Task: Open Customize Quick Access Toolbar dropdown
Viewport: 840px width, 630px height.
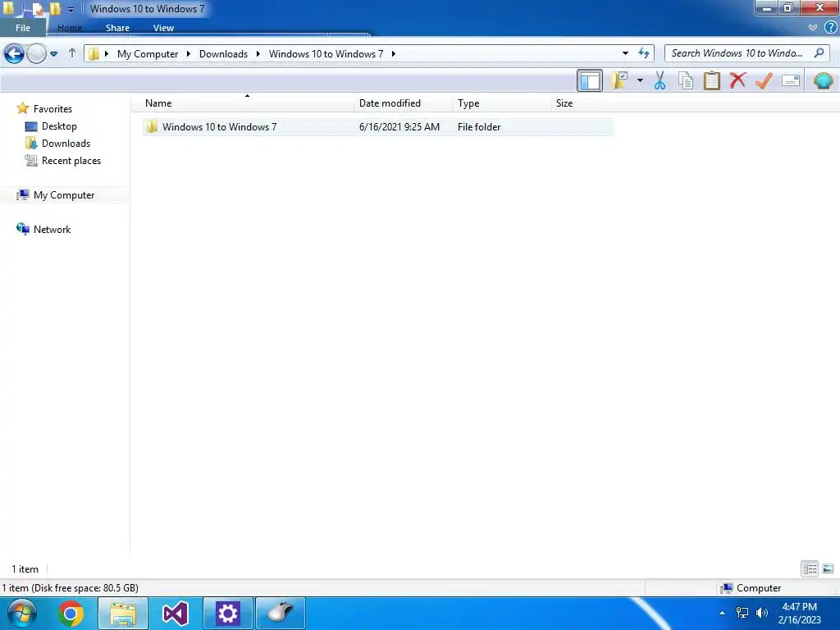Action: (71, 9)
